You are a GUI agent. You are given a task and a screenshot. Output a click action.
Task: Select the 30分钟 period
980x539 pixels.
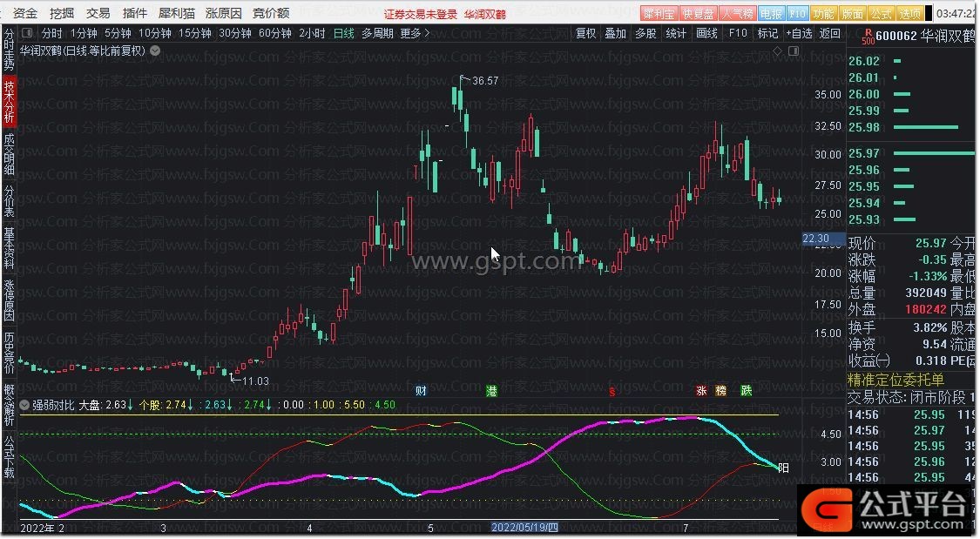(x=235, y=33)
